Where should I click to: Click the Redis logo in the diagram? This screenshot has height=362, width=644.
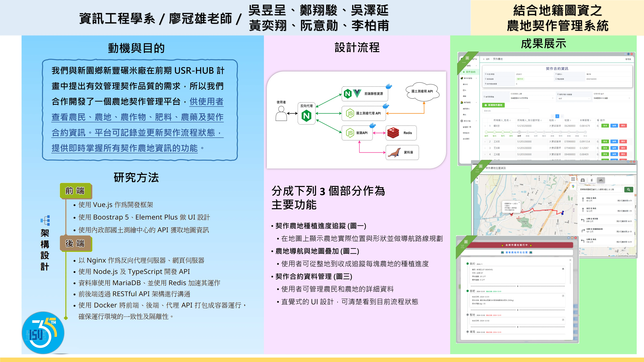point(393,133)
